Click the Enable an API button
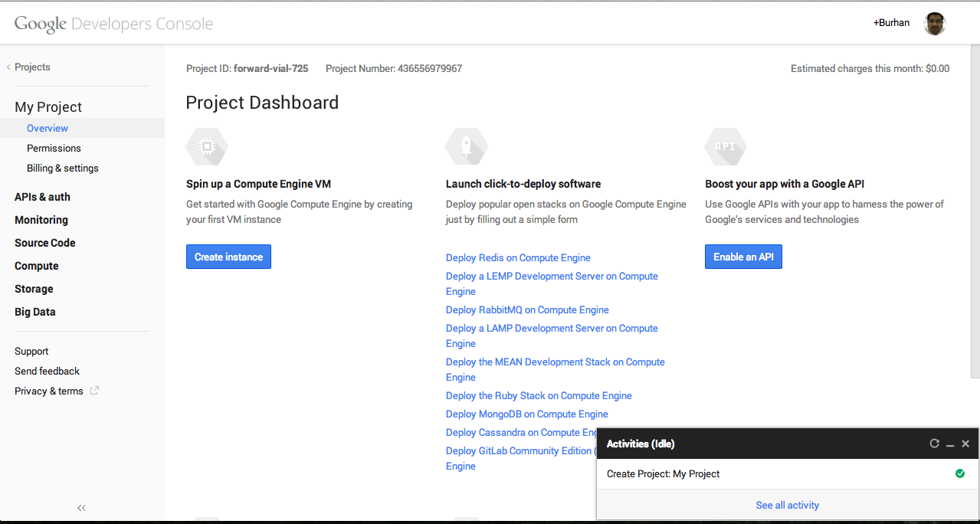The image size is (980, 524). pos(743,257)
